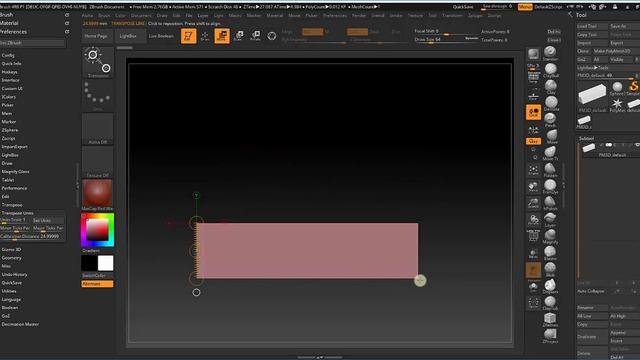Select the Clay brush icon
The height and width of the screenshot is (360, 640).
(x=551, y=87)
